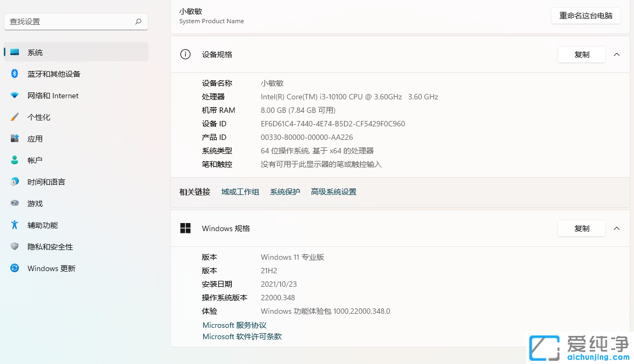Click the 个性化 personalization brush icon

(15, 117)
